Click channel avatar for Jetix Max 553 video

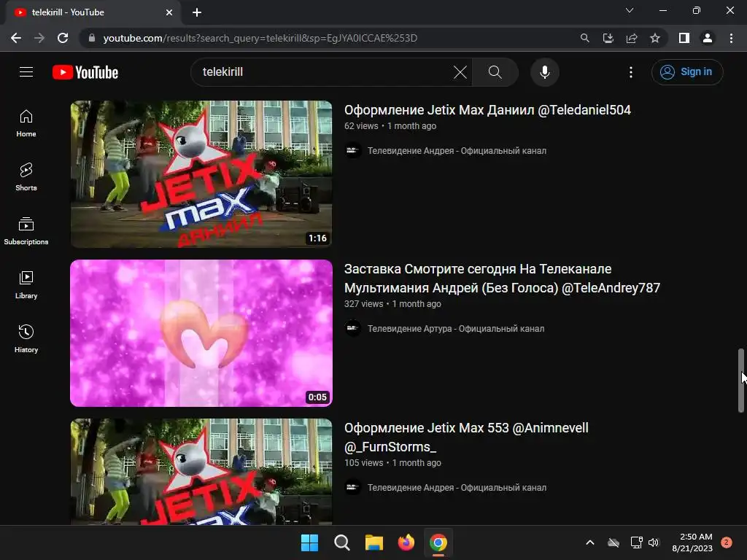coord(353,488)
